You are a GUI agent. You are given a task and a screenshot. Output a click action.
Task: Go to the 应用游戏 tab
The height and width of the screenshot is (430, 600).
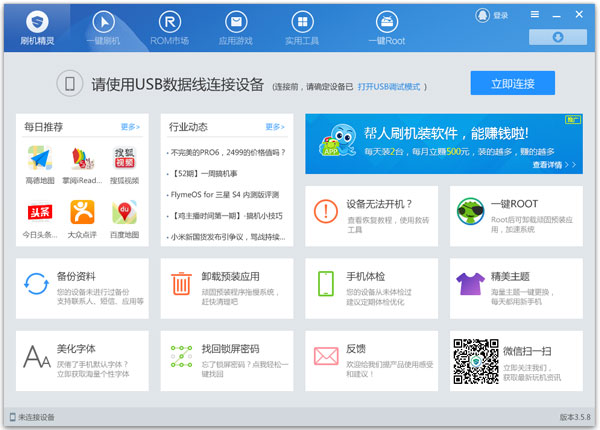point(236,28)
